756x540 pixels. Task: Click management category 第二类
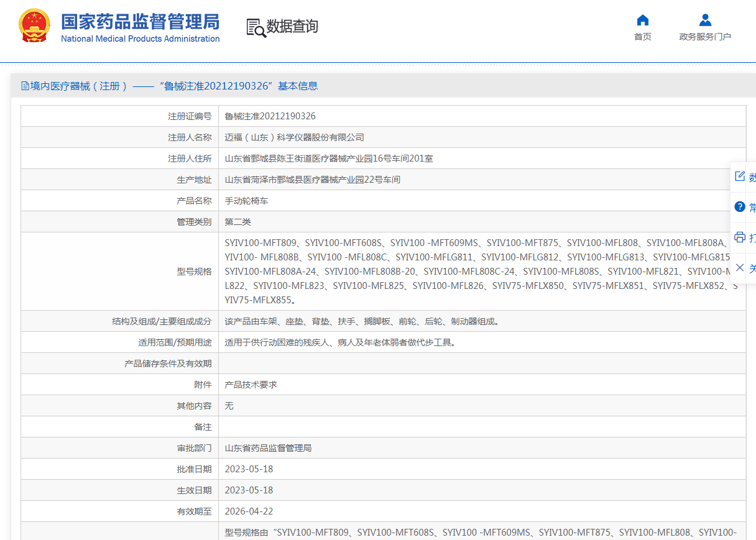(237, 222)
